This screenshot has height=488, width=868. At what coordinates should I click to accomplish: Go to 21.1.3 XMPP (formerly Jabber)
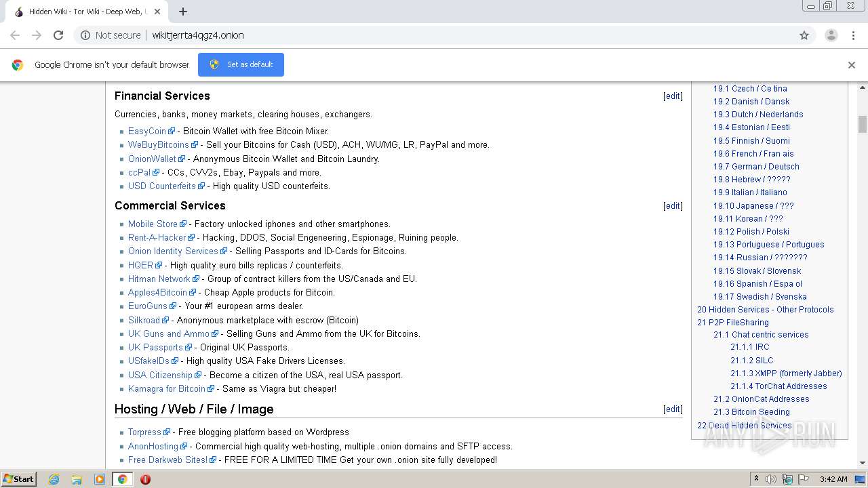(786, 373)
